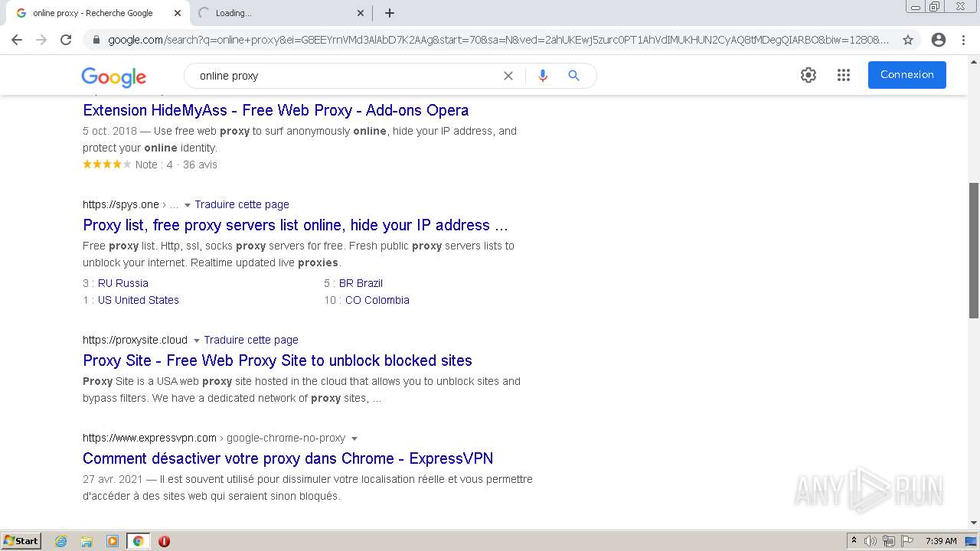Expand the proxysite.cloud result options arrow
Image resolution: width=980 pixels, height=551 pixels.
tap(196, 341)
